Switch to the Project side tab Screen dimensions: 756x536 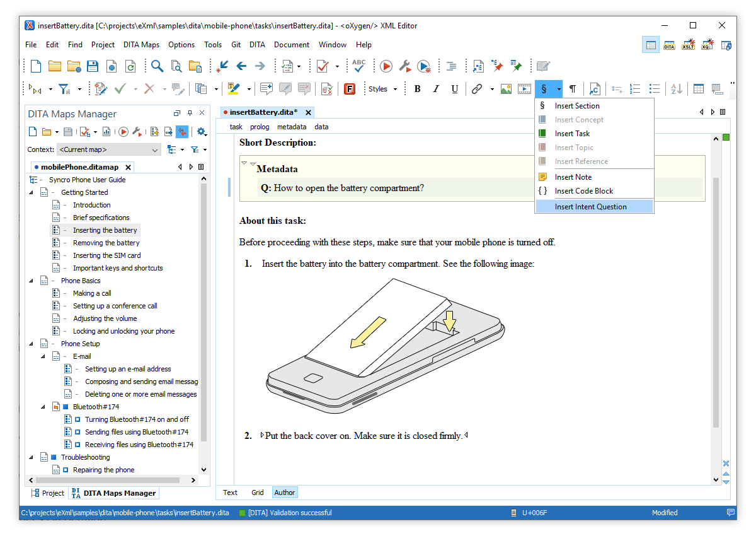[49, 493]
